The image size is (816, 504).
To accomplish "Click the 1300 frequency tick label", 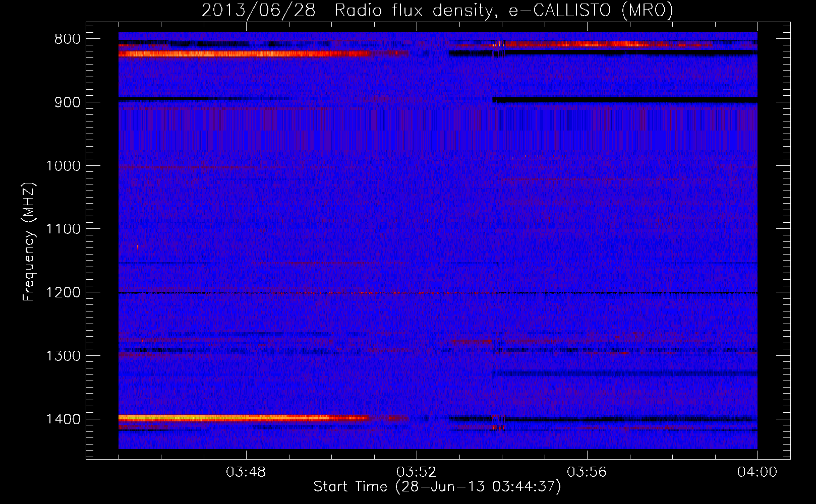I will click(64, 356).
